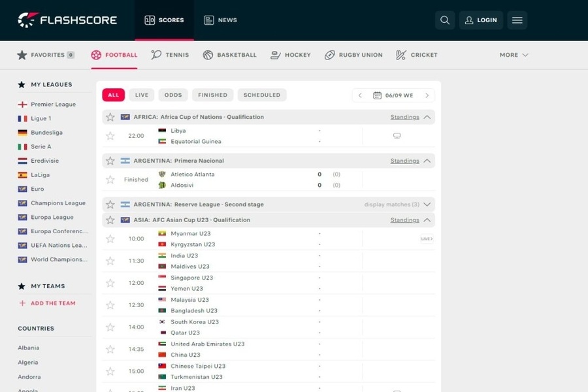Select Albania in the Countries list
The image size is (588, 392).
[x=29, y=348]
